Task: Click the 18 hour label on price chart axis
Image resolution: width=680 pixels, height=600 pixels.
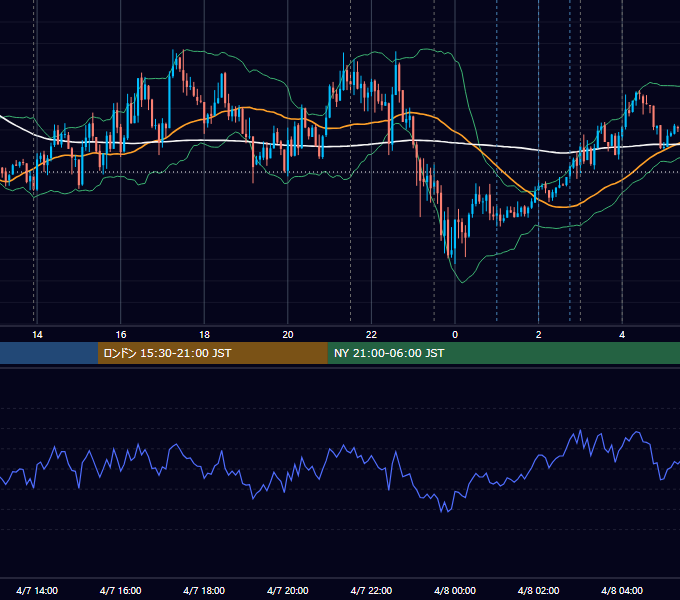Action: click(204, 335)
